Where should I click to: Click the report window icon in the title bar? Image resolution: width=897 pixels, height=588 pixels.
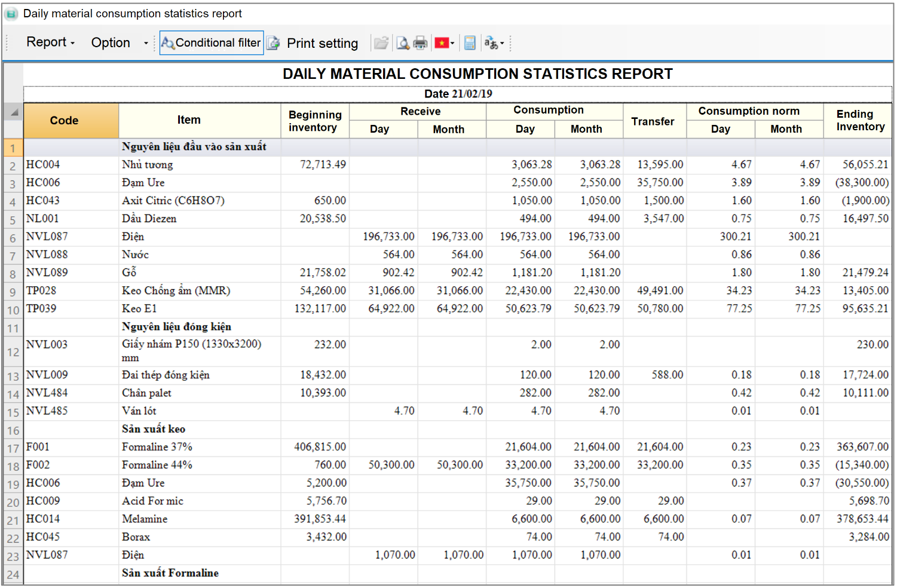point(11,14)
